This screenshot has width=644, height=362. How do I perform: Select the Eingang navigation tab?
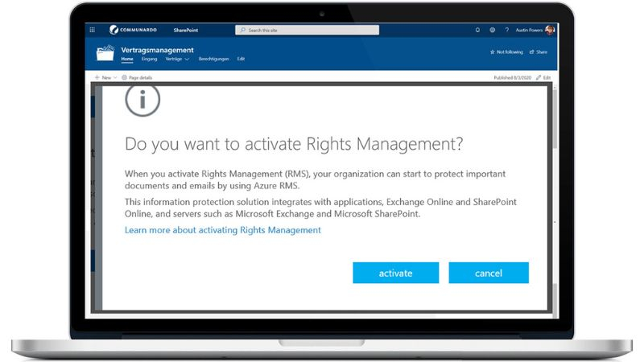point(149,59)
